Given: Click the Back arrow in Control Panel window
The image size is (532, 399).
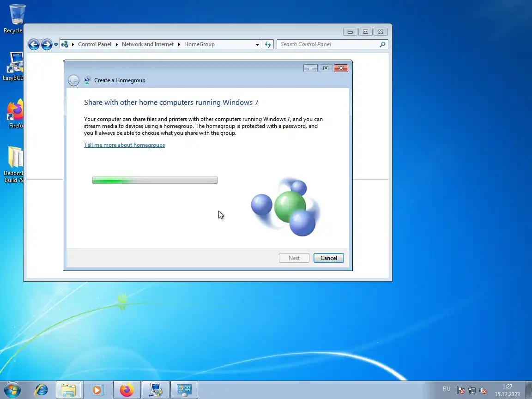Looking at the screenshot, I should pyautogui.click(x=34, y=44).
